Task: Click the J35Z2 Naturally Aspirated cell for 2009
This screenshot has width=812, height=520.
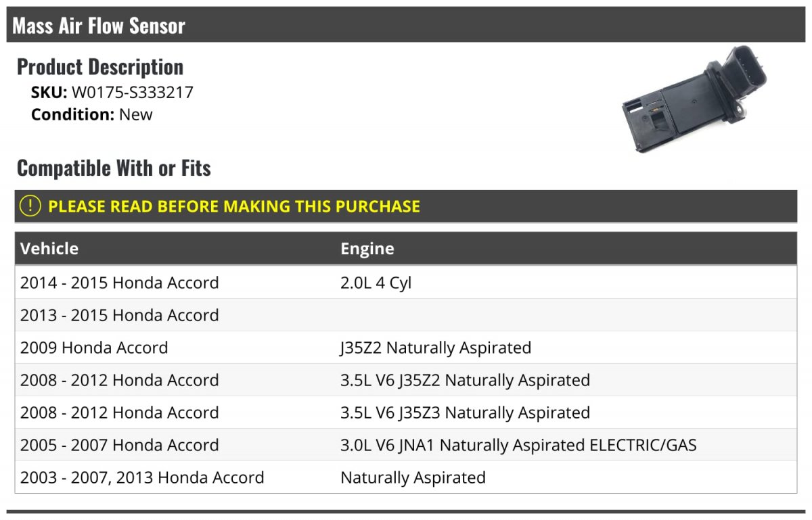Action: (x=436, y=348)
